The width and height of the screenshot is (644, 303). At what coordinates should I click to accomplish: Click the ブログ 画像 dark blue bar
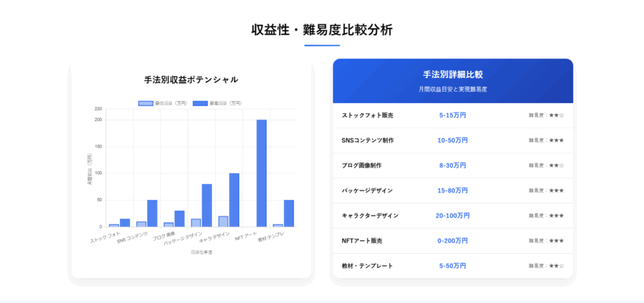(179, 219)
